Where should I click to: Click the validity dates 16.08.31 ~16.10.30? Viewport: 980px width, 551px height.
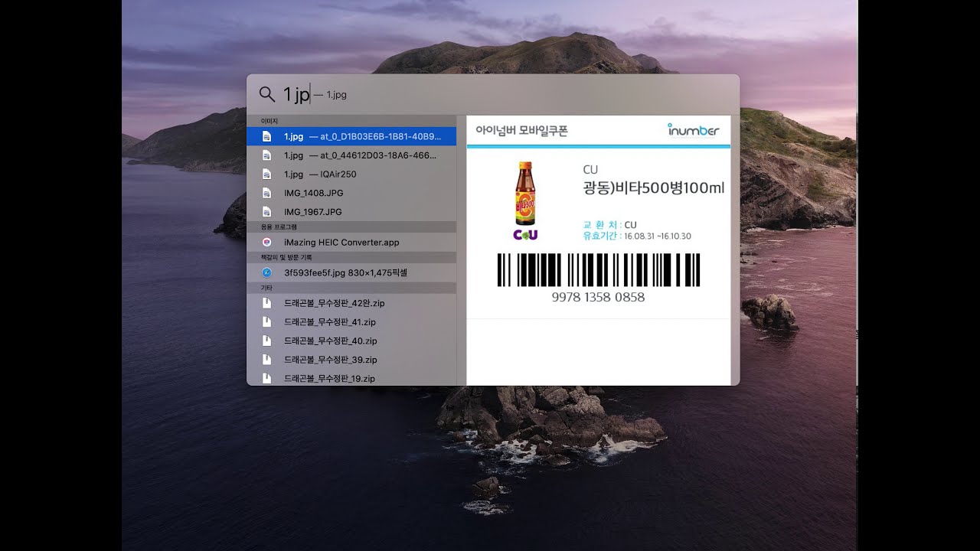coord(658,236)
